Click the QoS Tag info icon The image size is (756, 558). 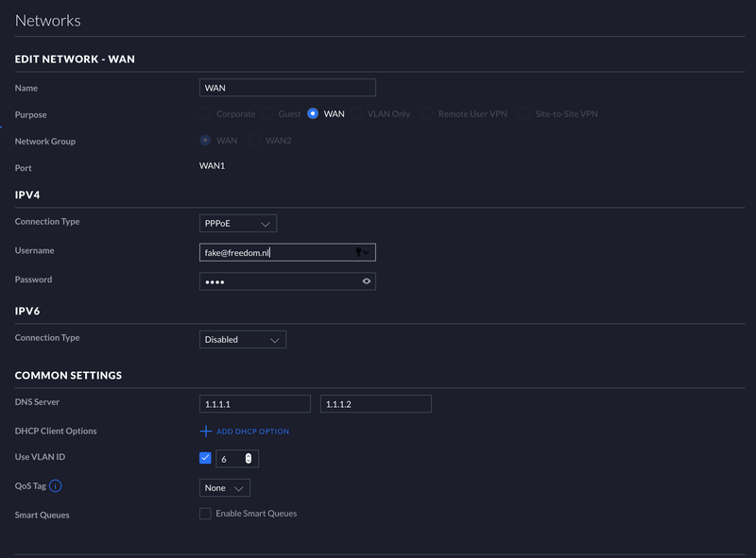56,485
